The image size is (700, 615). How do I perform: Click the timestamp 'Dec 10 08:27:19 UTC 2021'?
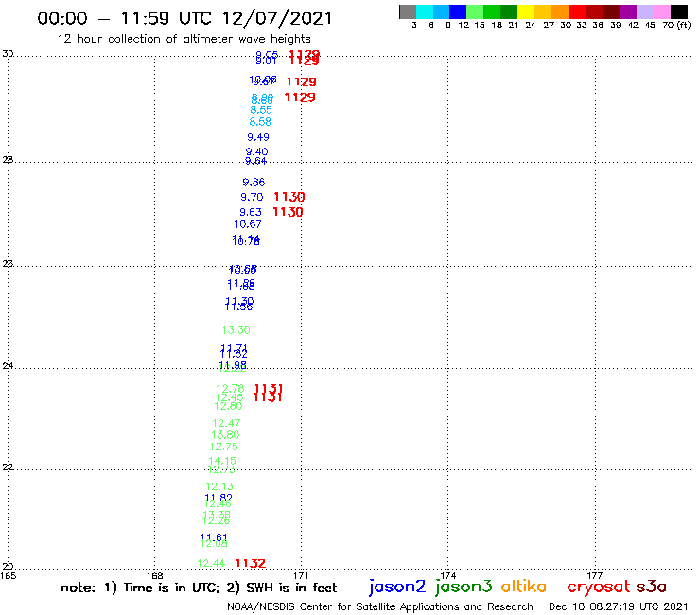619,606
